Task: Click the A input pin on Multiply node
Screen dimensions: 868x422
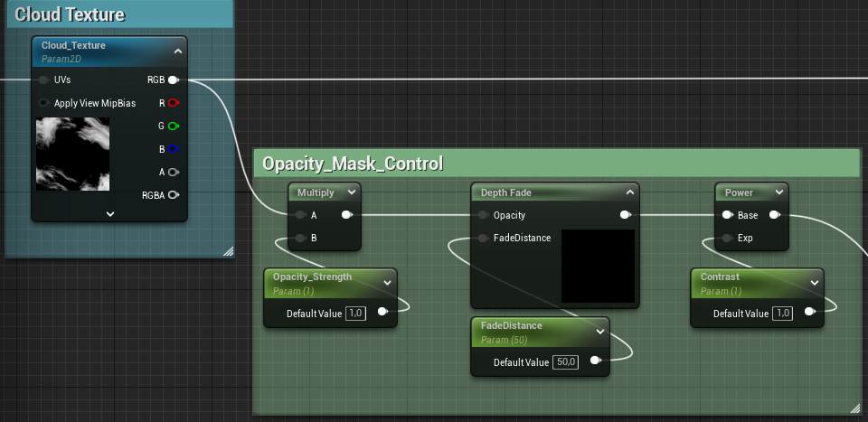Action: [300, 215]
